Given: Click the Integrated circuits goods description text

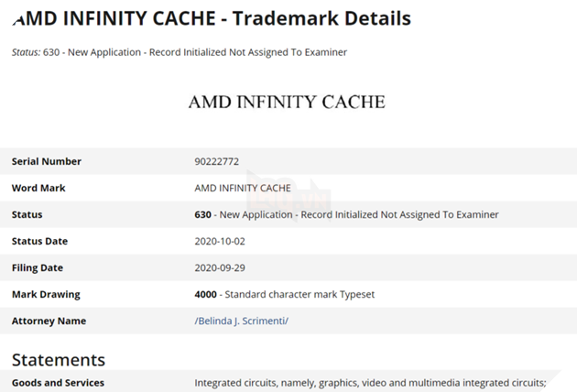Looking at the screenshot, I should pos(370,383).
